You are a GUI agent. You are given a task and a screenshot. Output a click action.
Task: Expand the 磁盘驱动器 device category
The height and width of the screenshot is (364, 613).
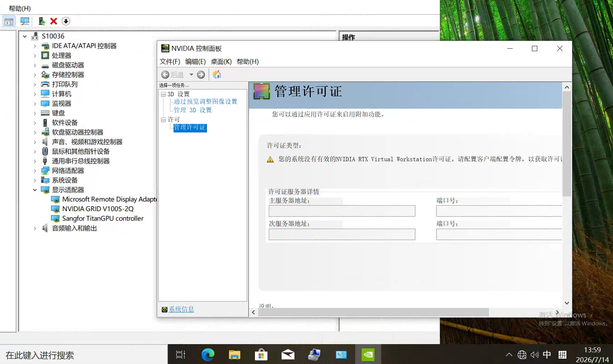pyautogui.click(x=34, y=65)
